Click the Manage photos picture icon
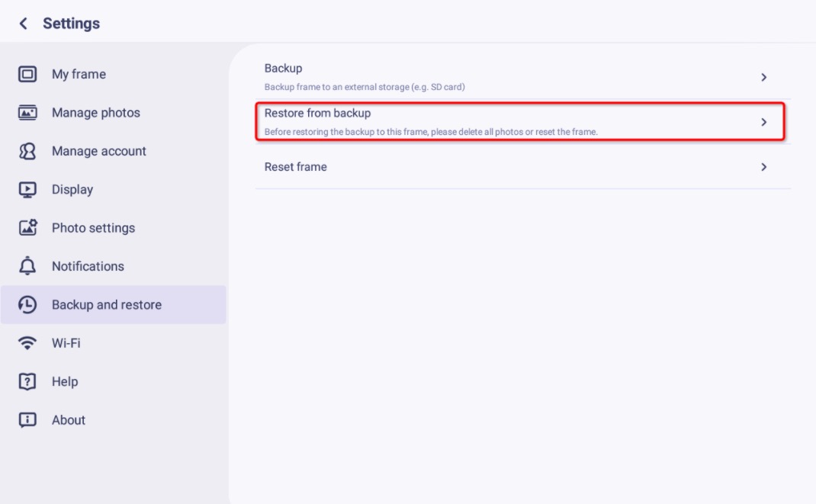Viewport: 816px width, 504px height. click(x=27, y=112)
